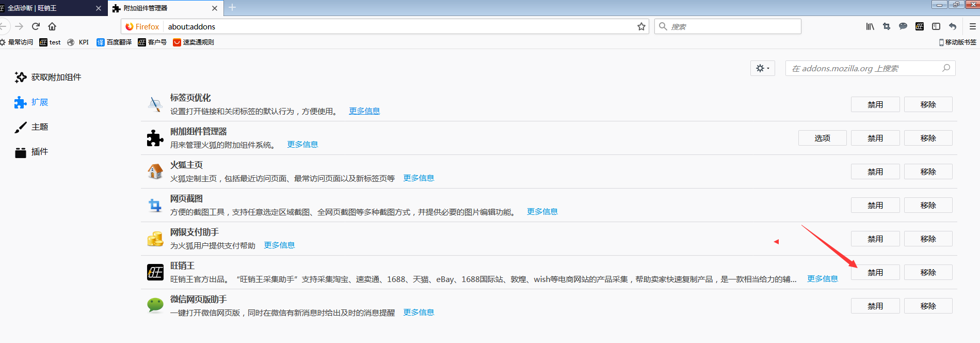Click the 网页截图 crop icon

point(155,205)
